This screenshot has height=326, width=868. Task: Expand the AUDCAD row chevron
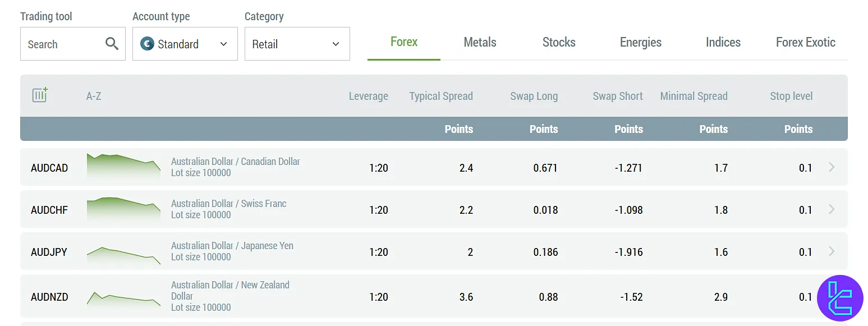832,167
